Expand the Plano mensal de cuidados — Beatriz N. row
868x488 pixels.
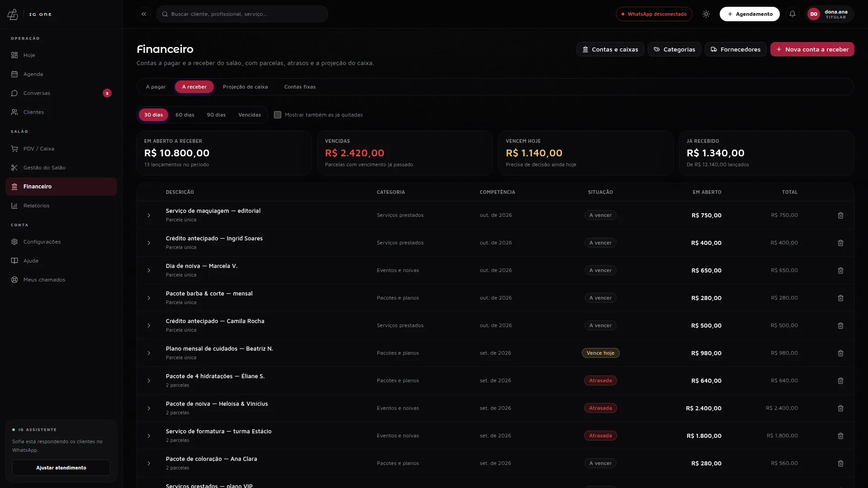coord(149,353)
